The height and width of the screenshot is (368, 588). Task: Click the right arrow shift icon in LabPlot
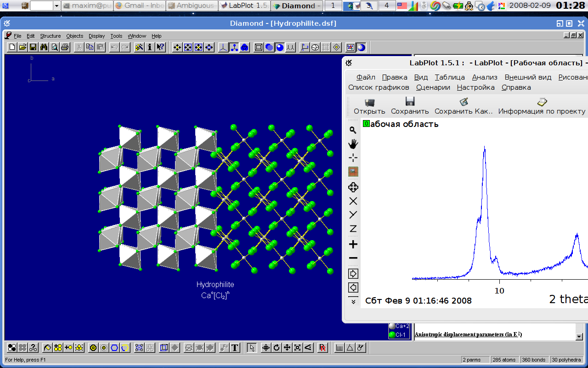353,274
